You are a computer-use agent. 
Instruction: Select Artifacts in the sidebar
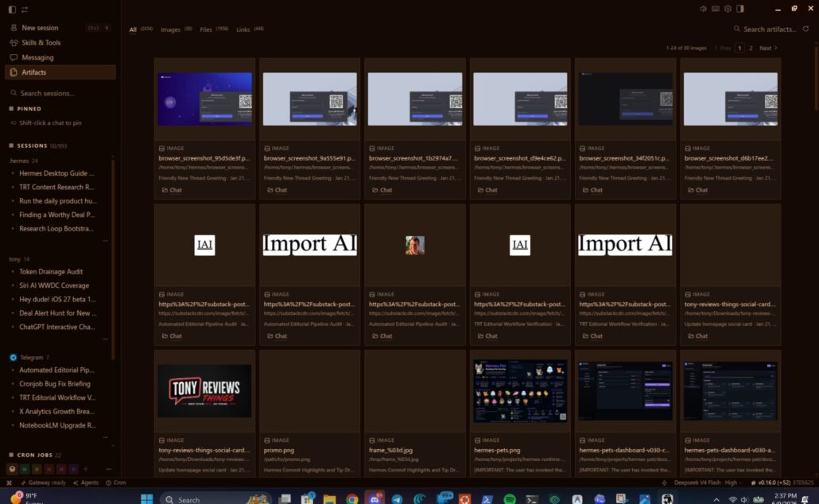click(x=60, y=72)
